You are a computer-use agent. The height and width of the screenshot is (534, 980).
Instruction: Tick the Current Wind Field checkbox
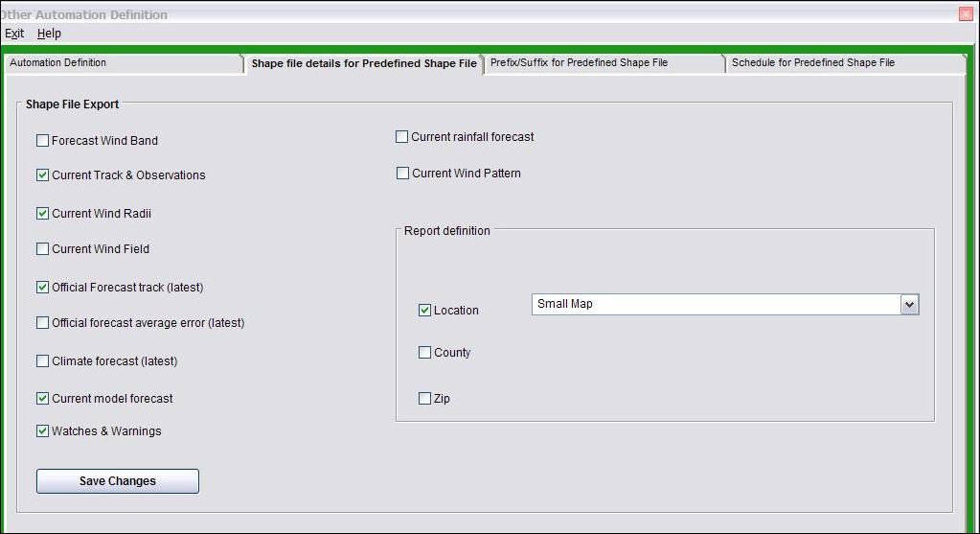(x=42, y=249)
